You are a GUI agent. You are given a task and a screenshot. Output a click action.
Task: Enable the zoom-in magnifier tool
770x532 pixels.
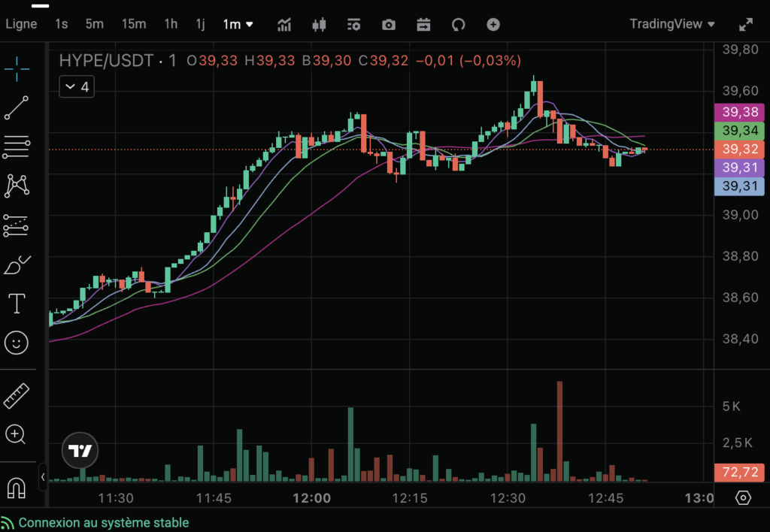16,435
